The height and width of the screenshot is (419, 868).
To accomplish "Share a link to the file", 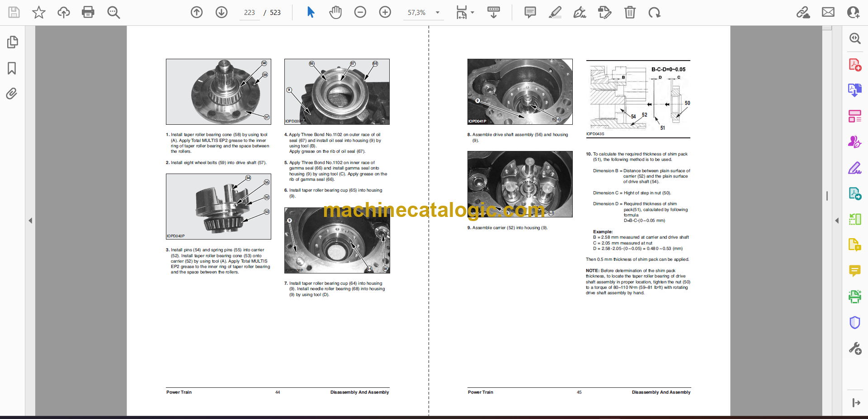I will point(803,12).
